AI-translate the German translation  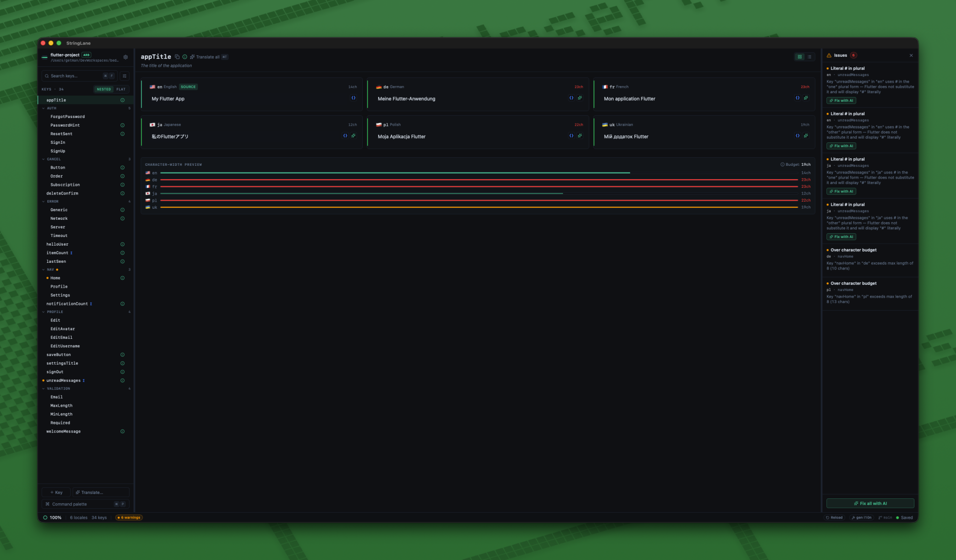[580, 98]
